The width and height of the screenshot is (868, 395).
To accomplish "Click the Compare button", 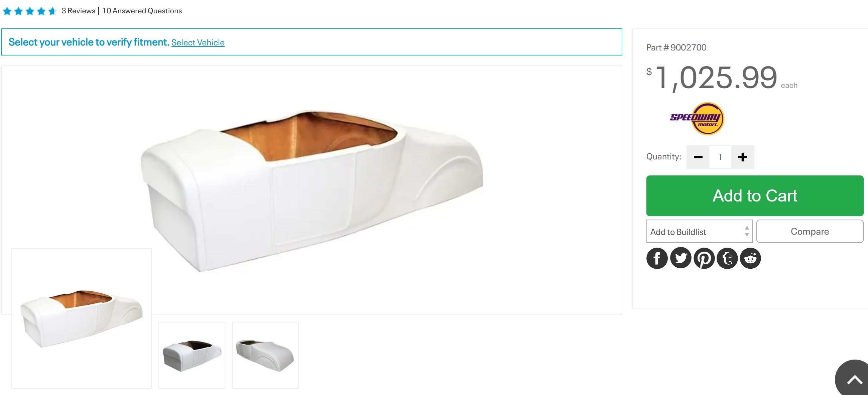I will point(810,232).
